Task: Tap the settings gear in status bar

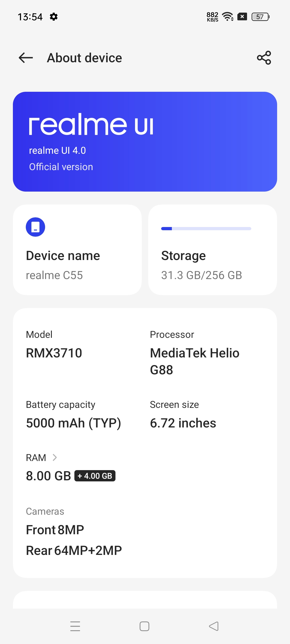Action: pos(54,17)
